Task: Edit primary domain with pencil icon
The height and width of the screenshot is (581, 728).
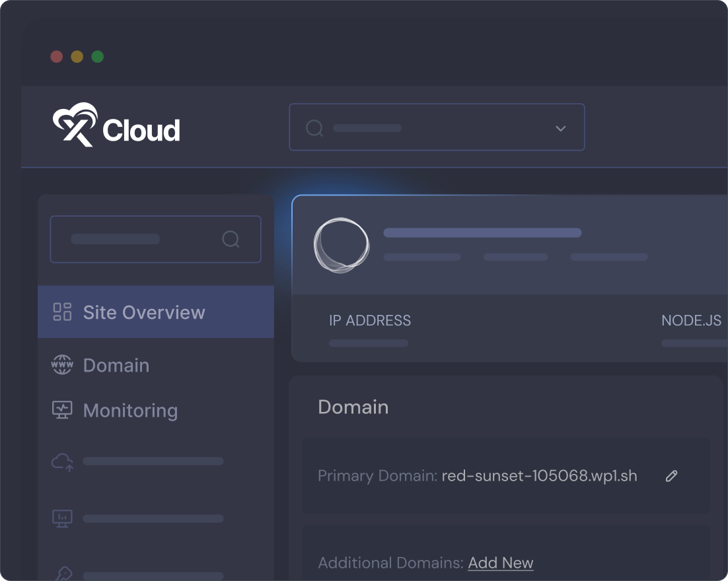Action: (671, 475)
